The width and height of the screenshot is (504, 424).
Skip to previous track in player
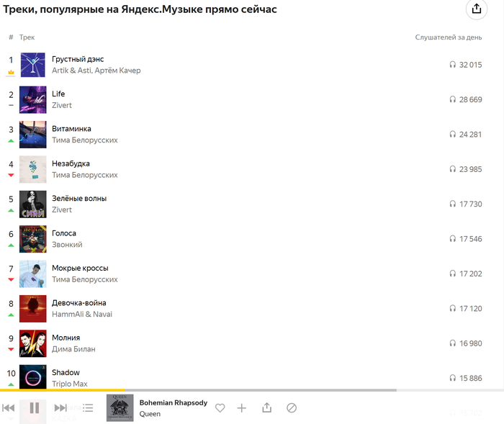(x=9, y=408)
